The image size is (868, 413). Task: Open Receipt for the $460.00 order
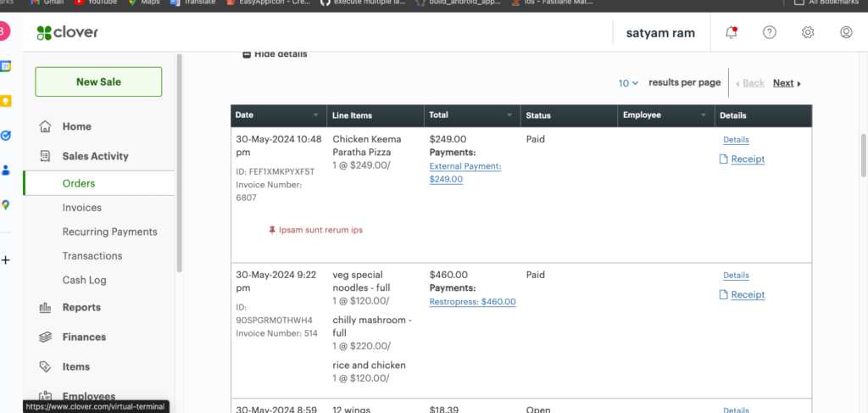coord(747,295)
